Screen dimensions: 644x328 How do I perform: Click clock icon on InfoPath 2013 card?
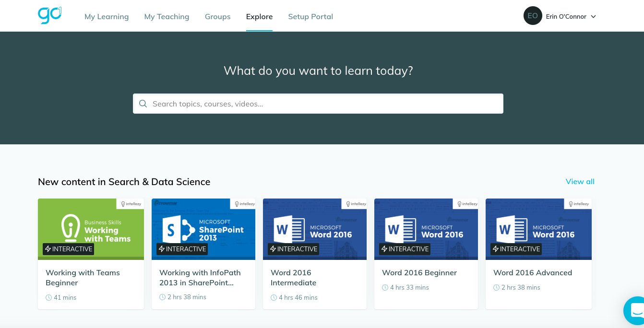162,297
